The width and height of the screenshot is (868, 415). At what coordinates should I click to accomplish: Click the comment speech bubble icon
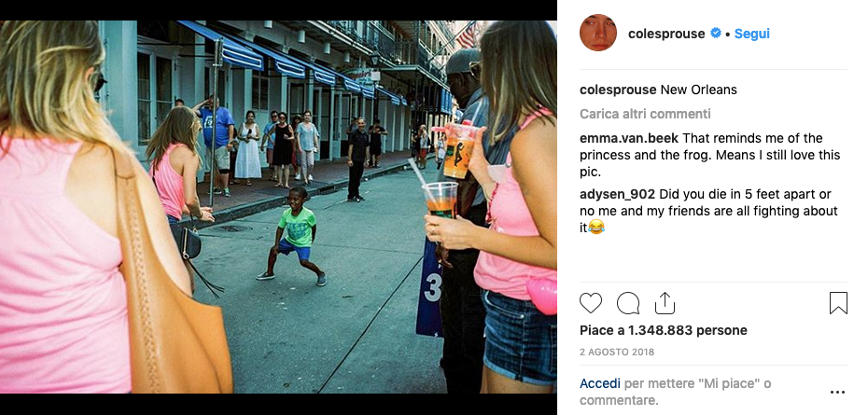[x=628, y=303]
